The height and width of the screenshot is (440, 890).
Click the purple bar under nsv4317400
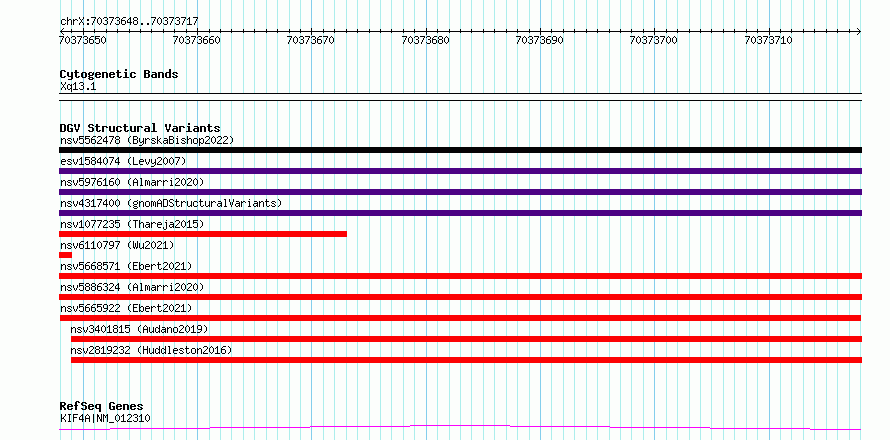pos(460,213)
